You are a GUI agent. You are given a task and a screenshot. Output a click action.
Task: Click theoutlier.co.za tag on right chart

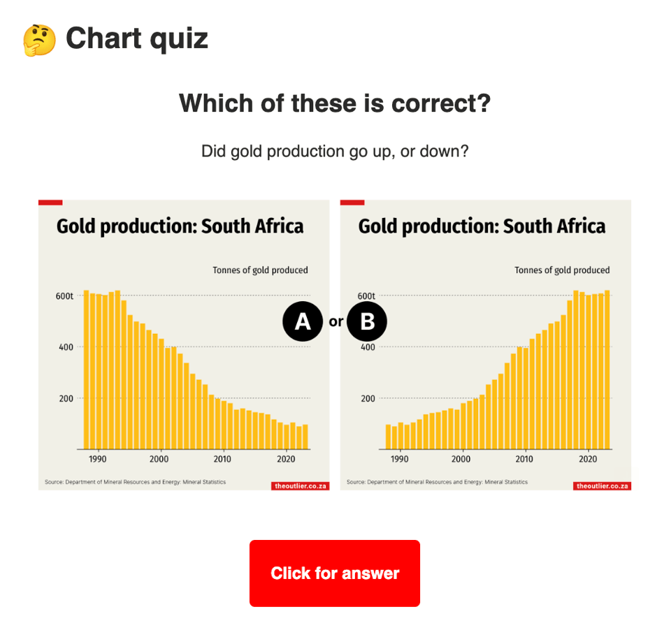602,485
